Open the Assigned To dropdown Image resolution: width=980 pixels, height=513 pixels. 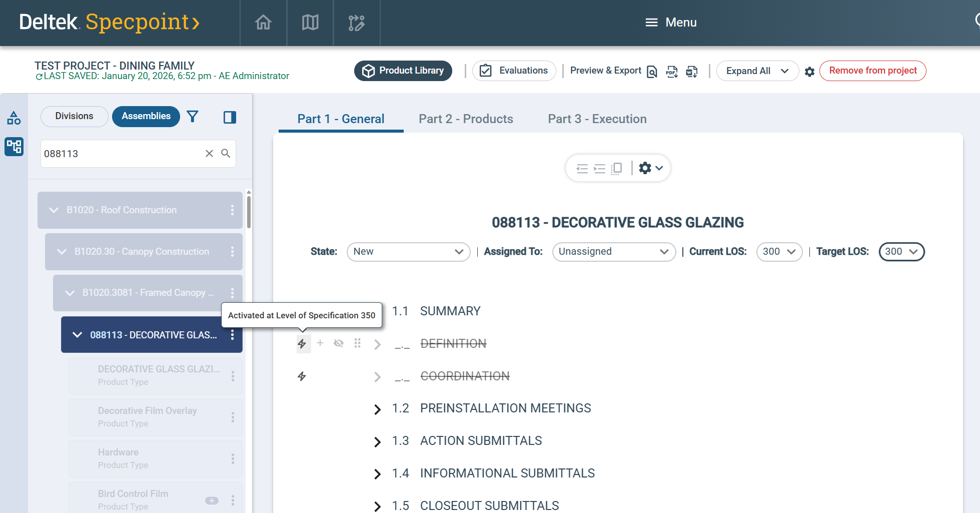tap(614, 252)
